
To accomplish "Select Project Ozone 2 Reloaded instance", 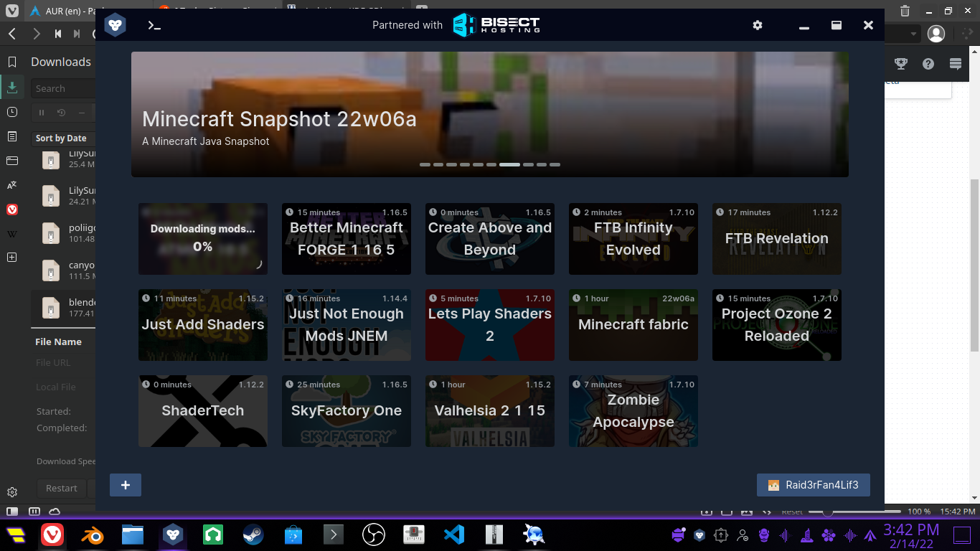I will click(777, 325).
